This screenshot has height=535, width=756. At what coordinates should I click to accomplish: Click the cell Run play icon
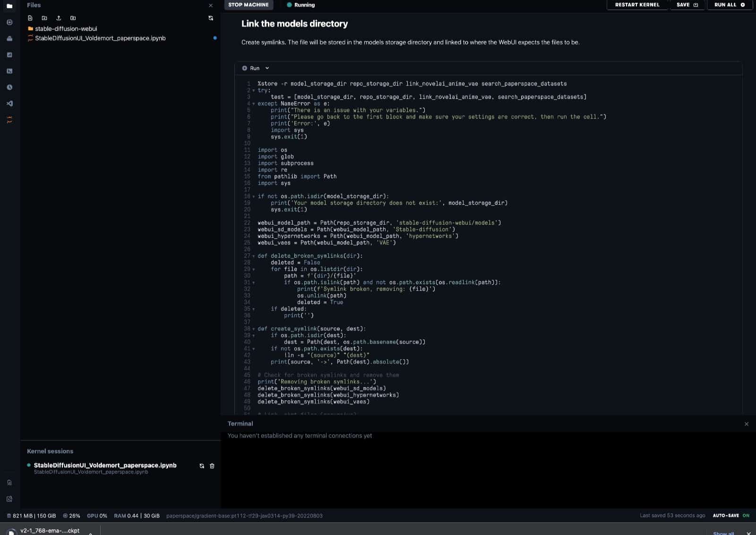pos(245,68)
